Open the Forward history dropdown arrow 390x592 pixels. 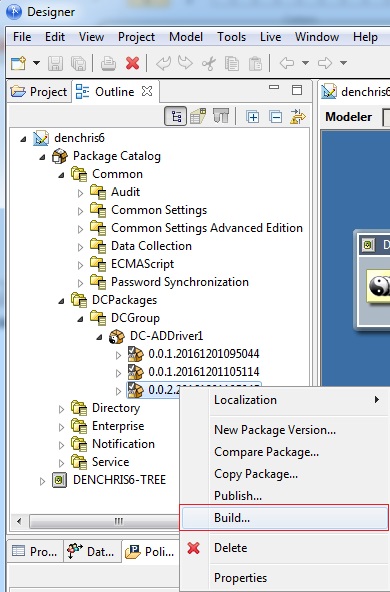(343, 63)
